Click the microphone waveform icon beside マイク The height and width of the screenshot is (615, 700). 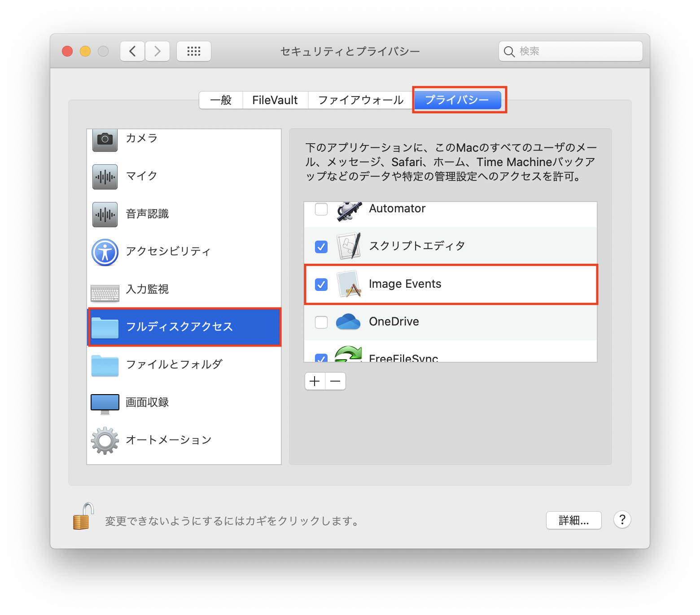click(105, 177)
